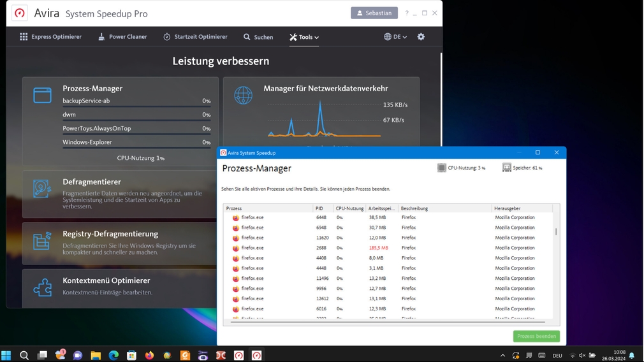The width and height of the screenshot is (644, 362).
Task: Open the Startzeit Optimierer tab
Action: pos(195,37)
